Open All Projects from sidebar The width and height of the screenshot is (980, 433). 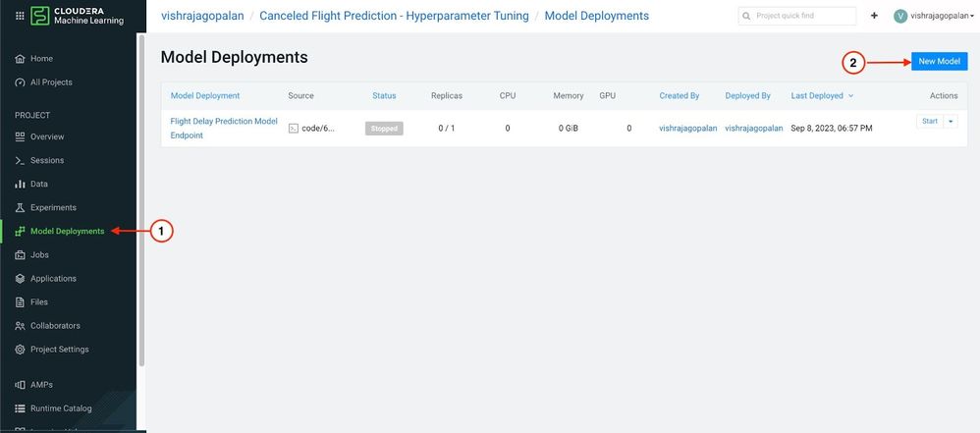tap(44, 82)
